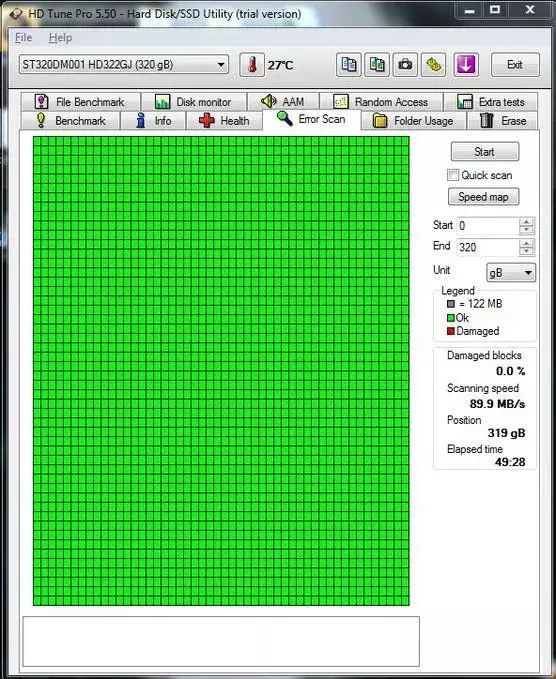This screenshot has width=556, height=679.
Task: Click the 49:28 elapsed time value
Action: 510,462
